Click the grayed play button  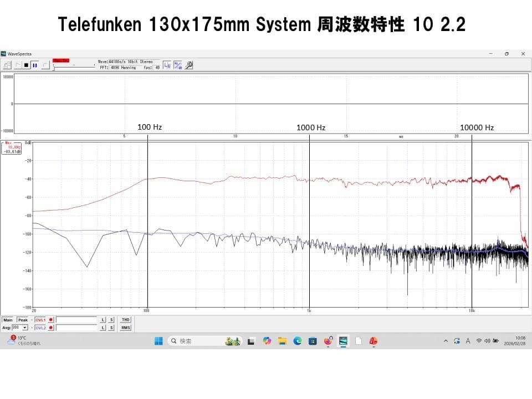18,65
